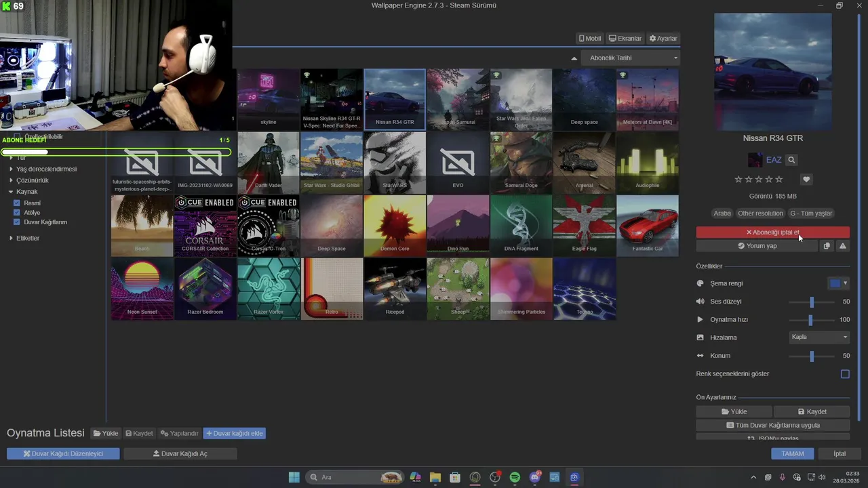Enable Renk seçeneklerini göster checkbox
The width and height of the screenshot is (868, 488).
(845, 374)
